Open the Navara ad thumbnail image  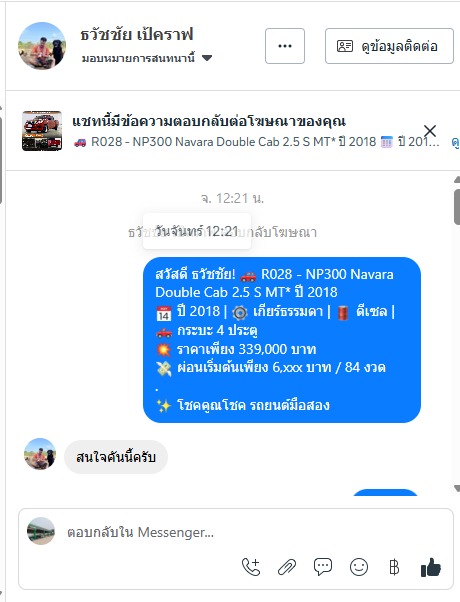(42, 131)
